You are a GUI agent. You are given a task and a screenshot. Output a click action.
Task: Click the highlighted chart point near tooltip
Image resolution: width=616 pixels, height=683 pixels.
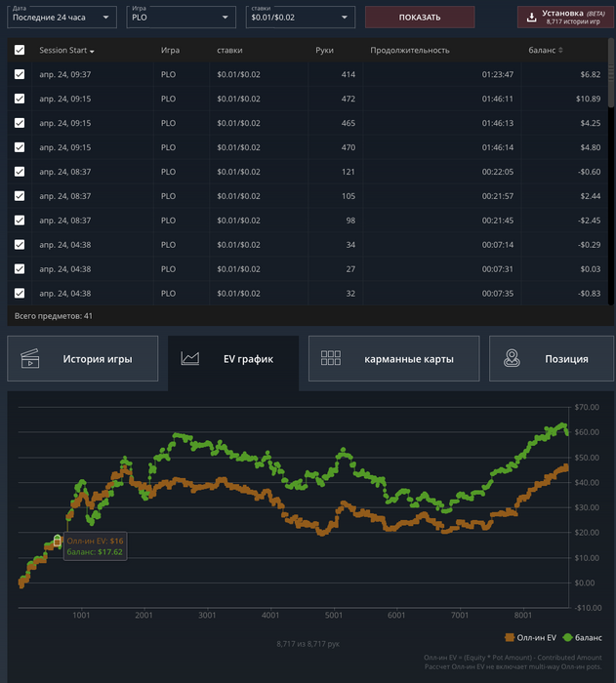[58, 541]
